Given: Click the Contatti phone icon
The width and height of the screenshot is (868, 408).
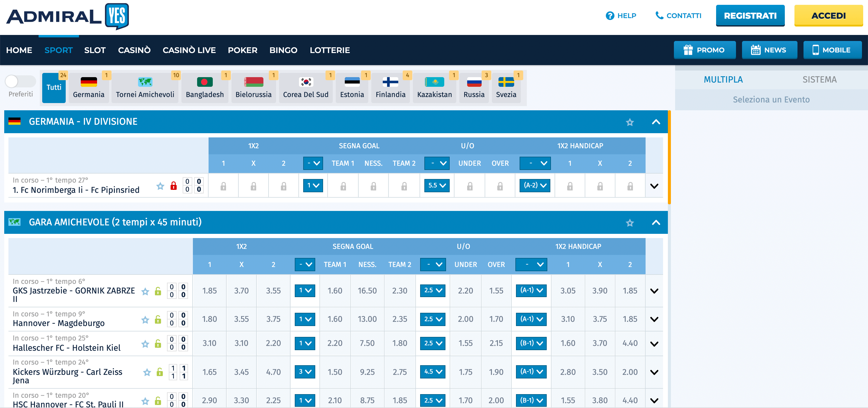Looking at the screenshot, I should pos(659,15).
